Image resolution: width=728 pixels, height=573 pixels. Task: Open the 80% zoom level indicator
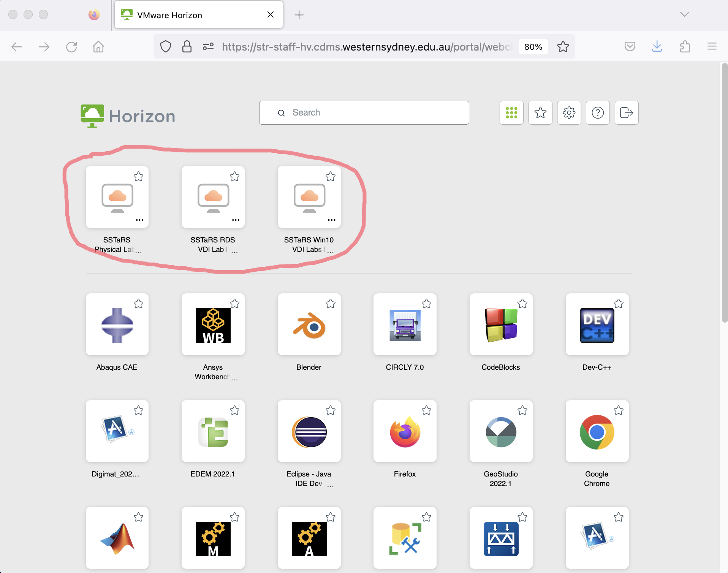533,47
